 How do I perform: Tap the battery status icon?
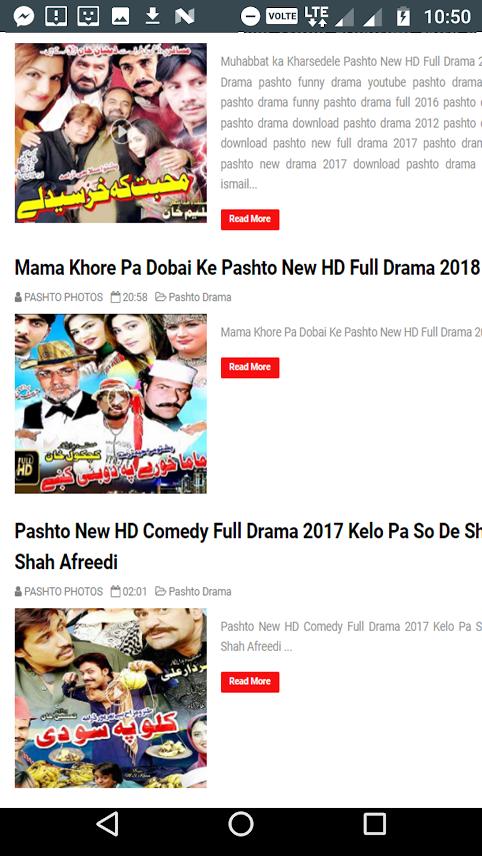coord(403,16)
